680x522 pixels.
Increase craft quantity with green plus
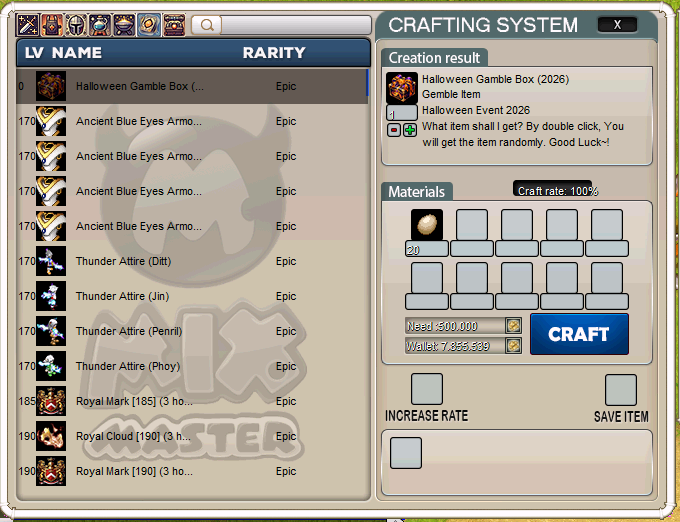[x=410, y=130]
